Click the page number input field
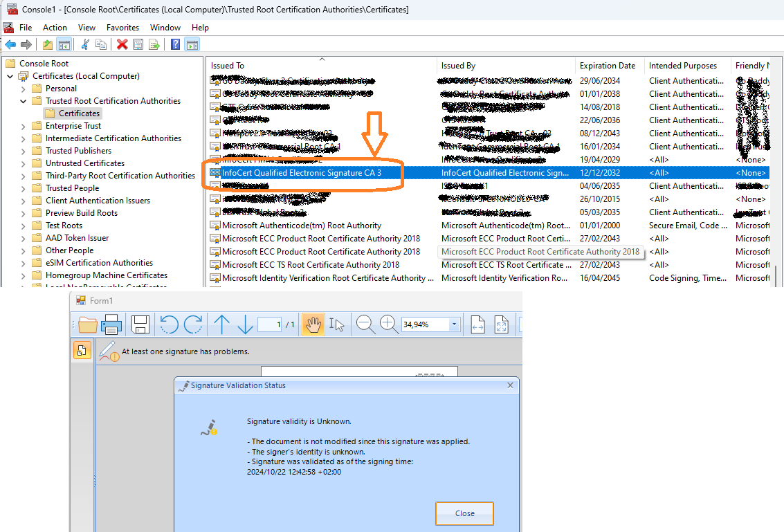The image size is (784, 532). click(x=269, y=324)
